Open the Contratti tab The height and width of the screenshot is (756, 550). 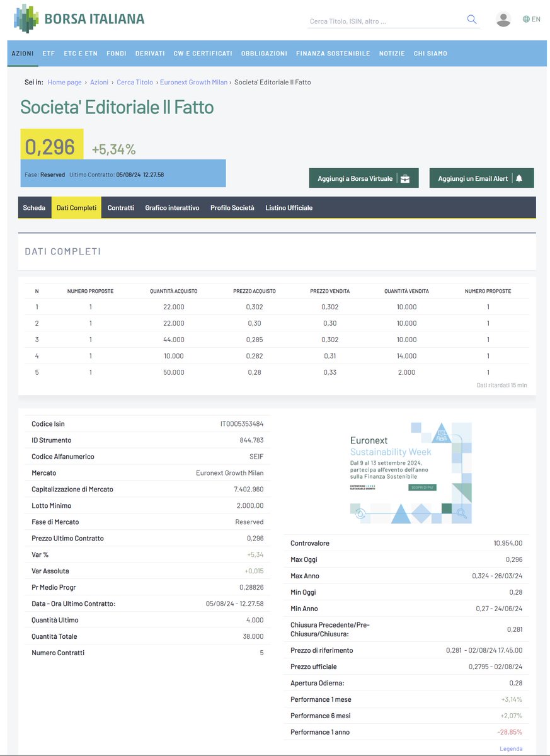click(x=121, y=207)
